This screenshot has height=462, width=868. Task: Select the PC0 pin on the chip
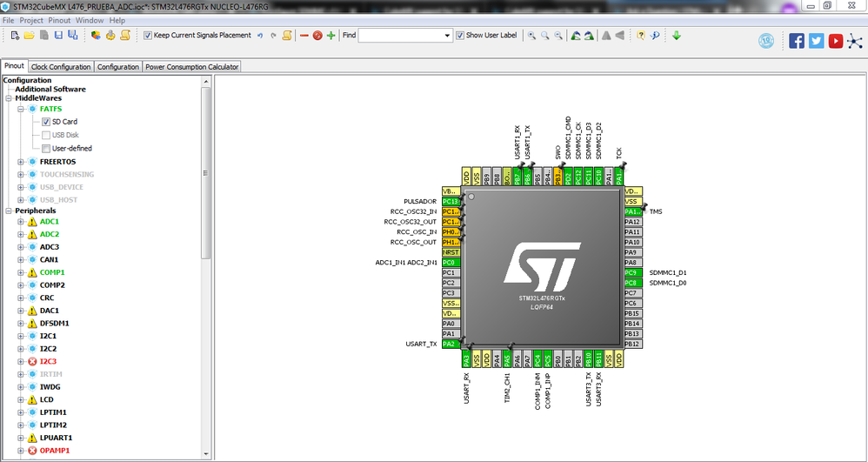[x=450, y=263]
